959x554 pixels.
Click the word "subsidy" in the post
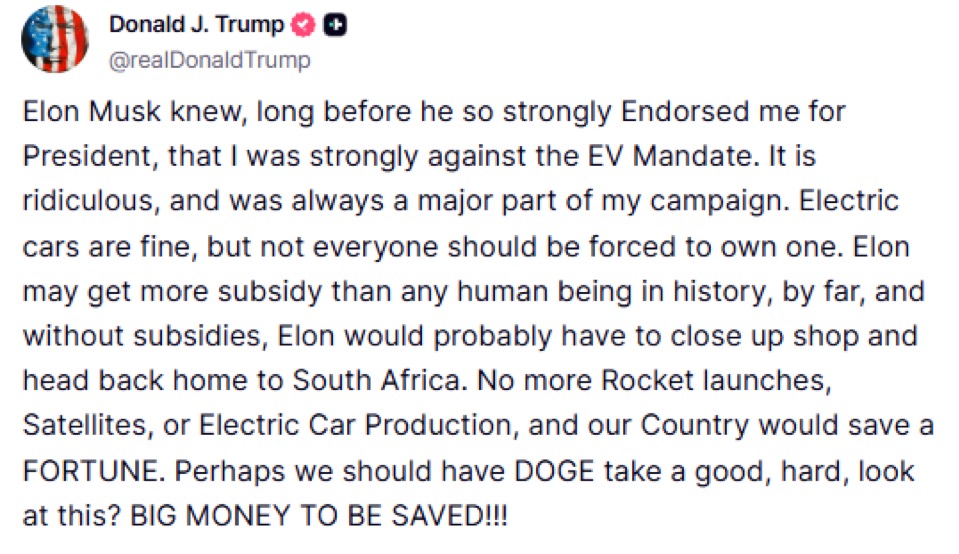point(270,292)
